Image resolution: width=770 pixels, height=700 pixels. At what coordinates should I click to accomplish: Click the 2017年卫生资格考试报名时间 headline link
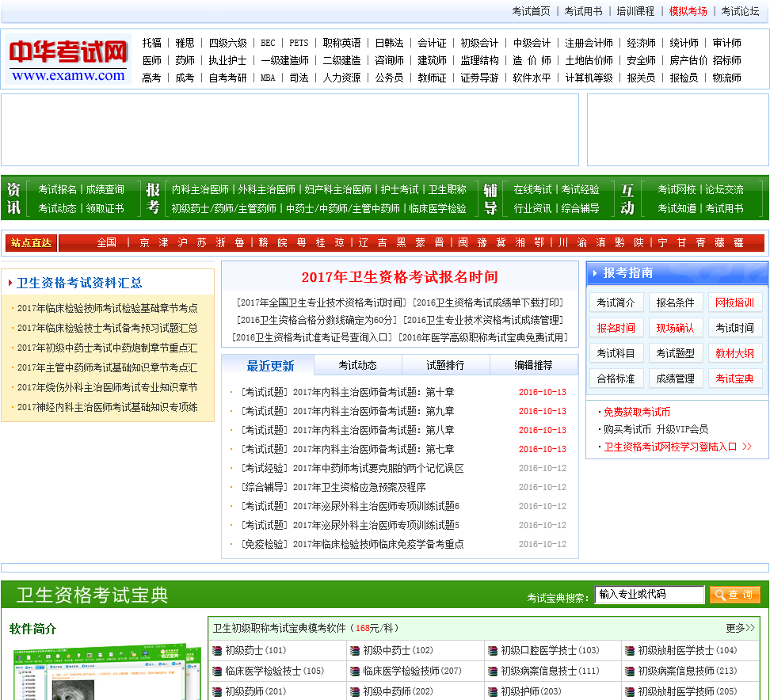(399, 277)
